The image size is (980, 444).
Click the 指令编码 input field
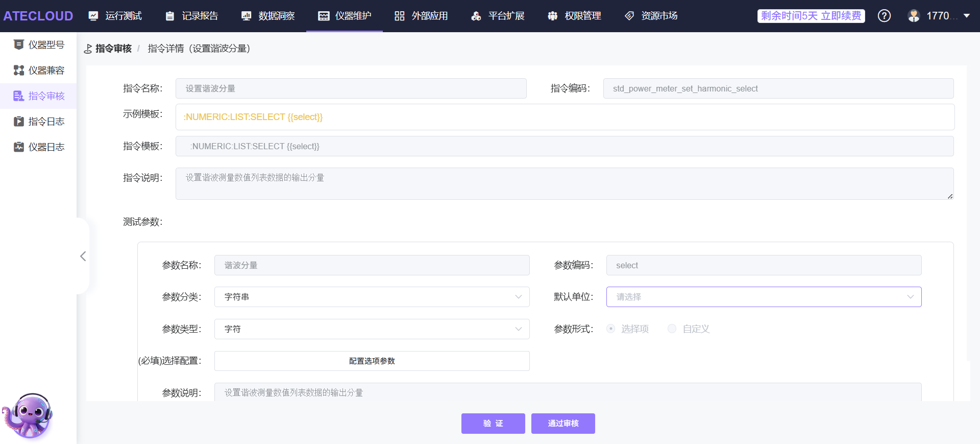click(778, 88)
